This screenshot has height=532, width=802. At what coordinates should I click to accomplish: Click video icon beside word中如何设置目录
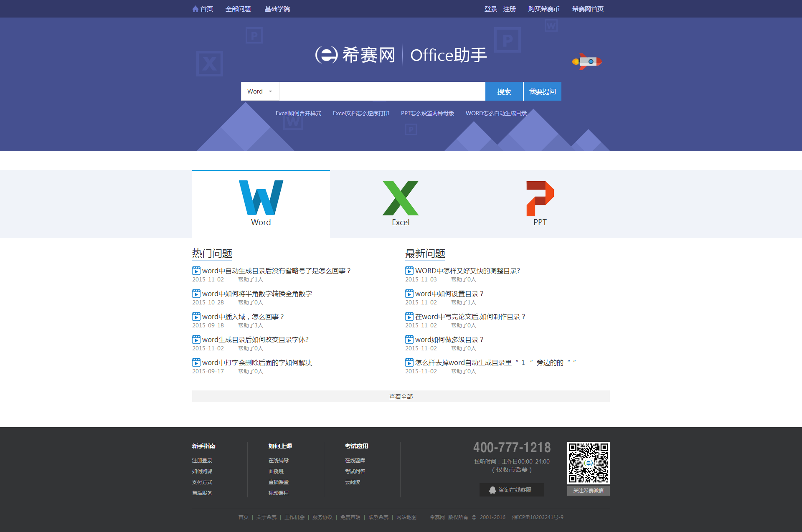point(409,294)
